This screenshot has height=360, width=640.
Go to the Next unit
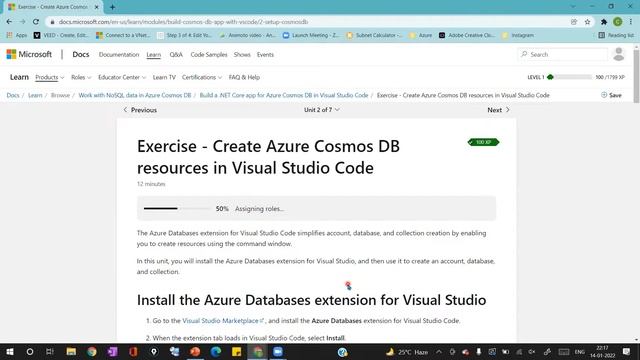point(498,110)
